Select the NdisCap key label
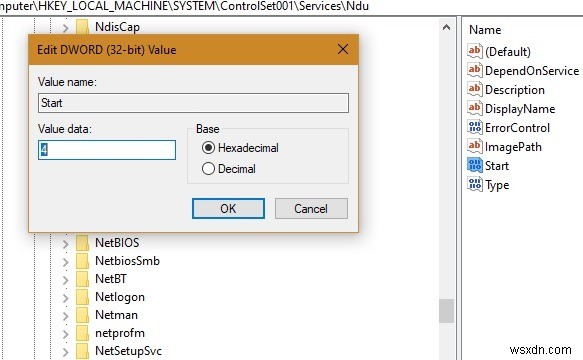Viewport: 583px width, 360px height. pos(117,27)
